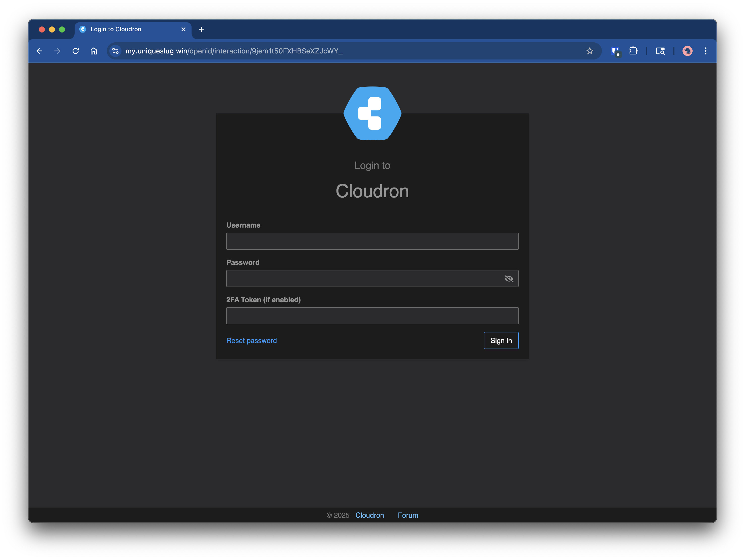This screenshot has height=560, width=745.
Task: Click the Cloudron heading text
Action: pyautogui.click(x=372, y=191)
